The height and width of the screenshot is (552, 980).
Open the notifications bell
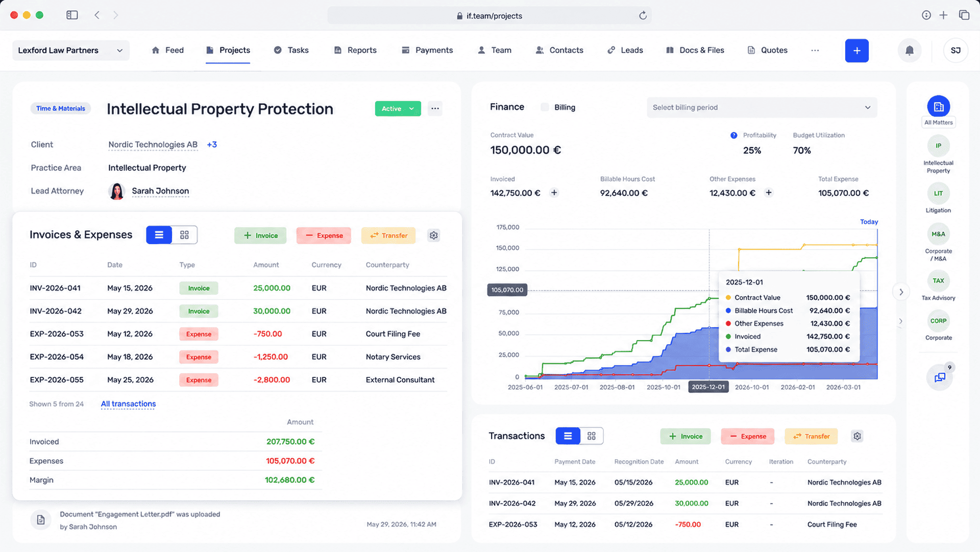pos(910,51)
